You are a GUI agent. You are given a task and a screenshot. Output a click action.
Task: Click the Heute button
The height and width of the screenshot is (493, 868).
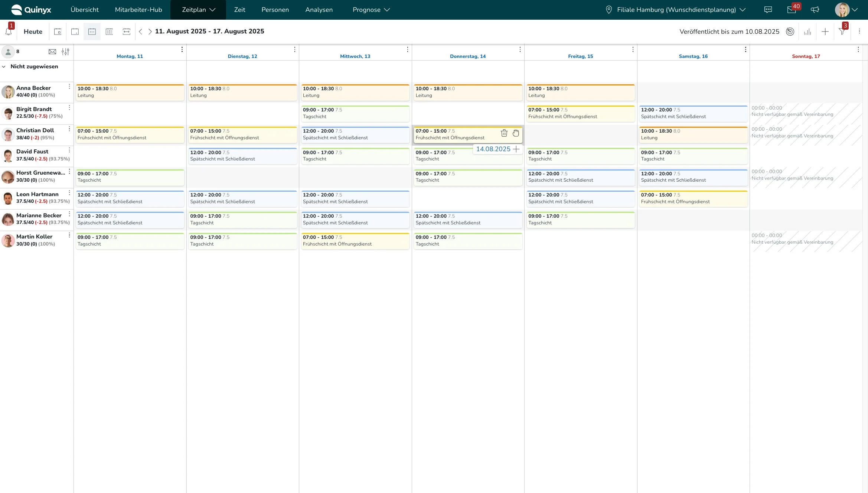(33, 32)
